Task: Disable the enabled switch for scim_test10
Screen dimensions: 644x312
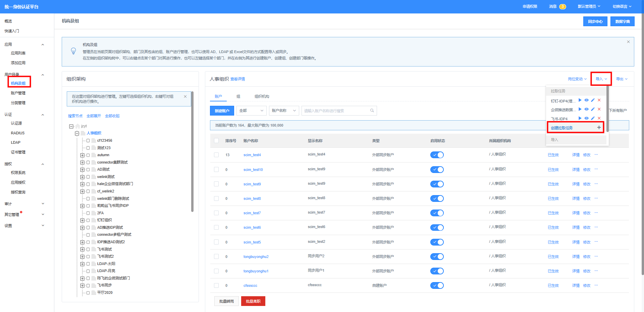Action: pyautogui.click(x=437, y=170)
